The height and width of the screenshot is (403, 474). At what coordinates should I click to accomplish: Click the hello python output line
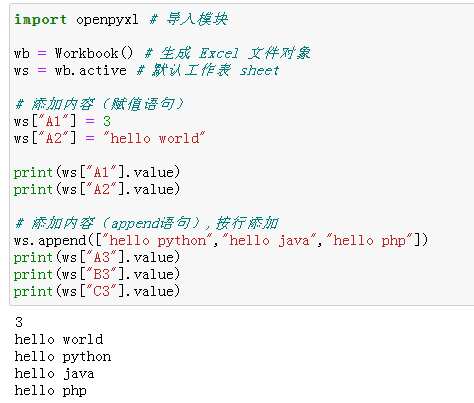[63, 357]
